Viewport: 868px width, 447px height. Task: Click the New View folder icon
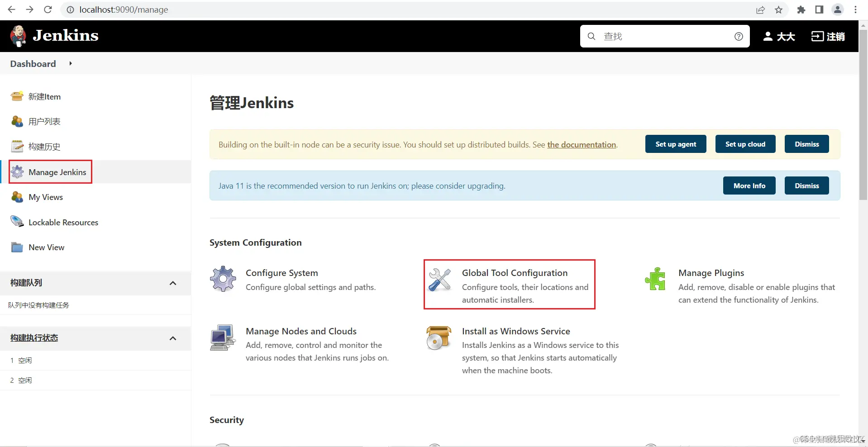coord(17,247)
